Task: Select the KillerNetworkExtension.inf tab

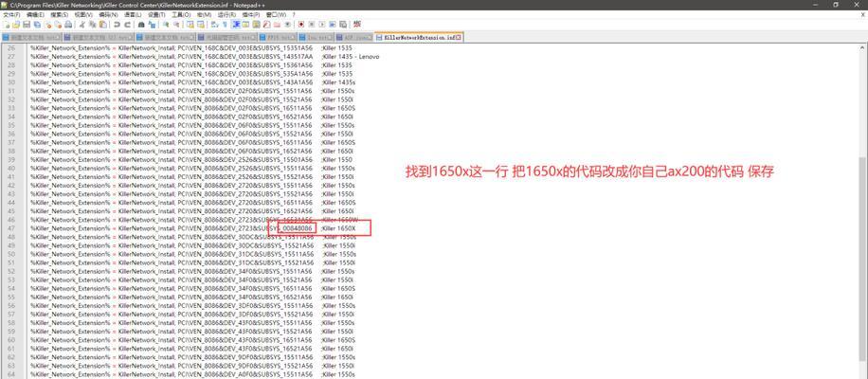Action: point(419,37)
